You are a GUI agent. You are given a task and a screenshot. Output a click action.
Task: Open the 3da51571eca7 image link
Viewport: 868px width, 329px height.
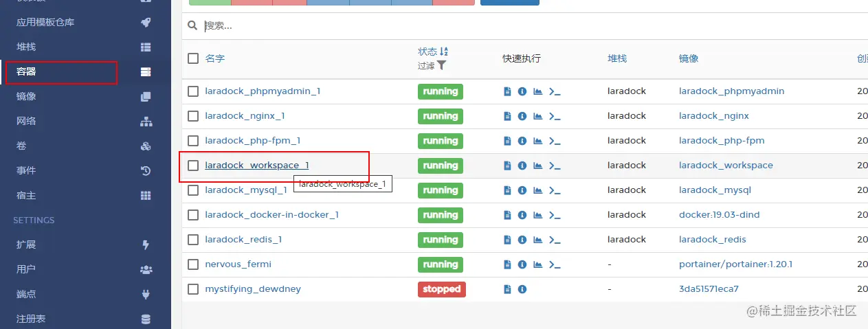(x=709, y=289)
